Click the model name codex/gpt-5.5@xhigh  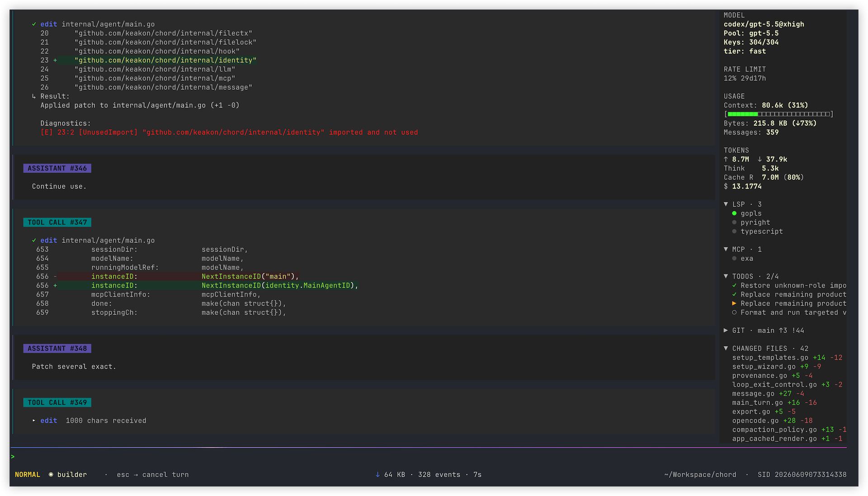point(764,24)
